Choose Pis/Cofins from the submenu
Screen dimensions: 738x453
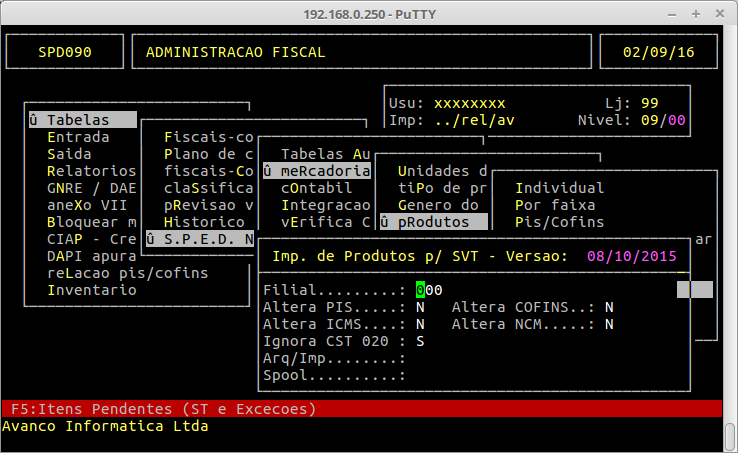pyautogui.click(x=559, y=222)
